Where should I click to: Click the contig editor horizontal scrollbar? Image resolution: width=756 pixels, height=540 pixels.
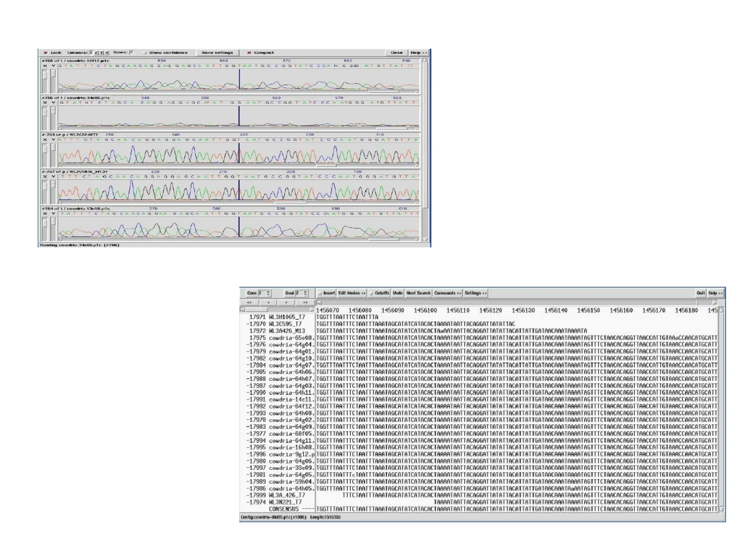tap(517, 303)
